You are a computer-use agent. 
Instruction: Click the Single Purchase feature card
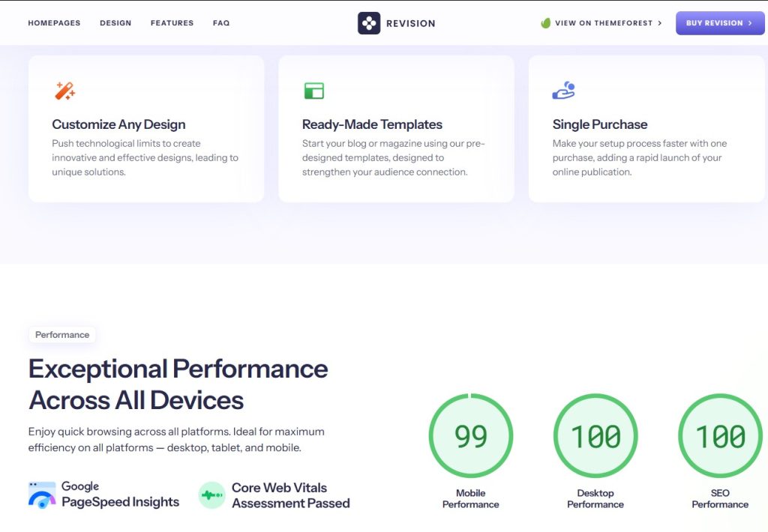648,129
